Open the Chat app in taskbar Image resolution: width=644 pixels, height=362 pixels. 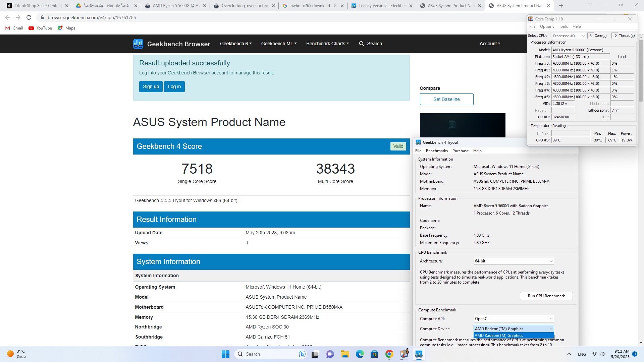[330, 354]
